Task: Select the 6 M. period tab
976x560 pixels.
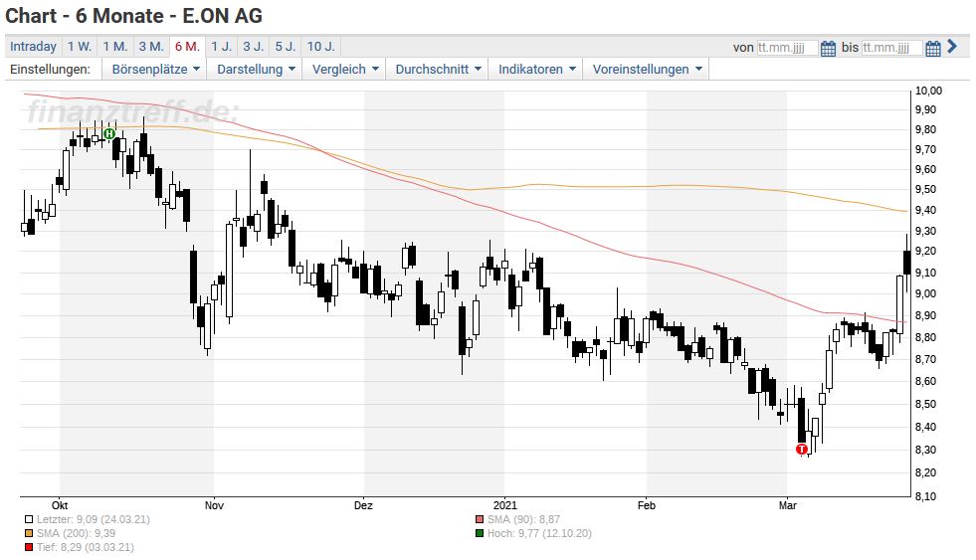Action: tap(187, 47)
